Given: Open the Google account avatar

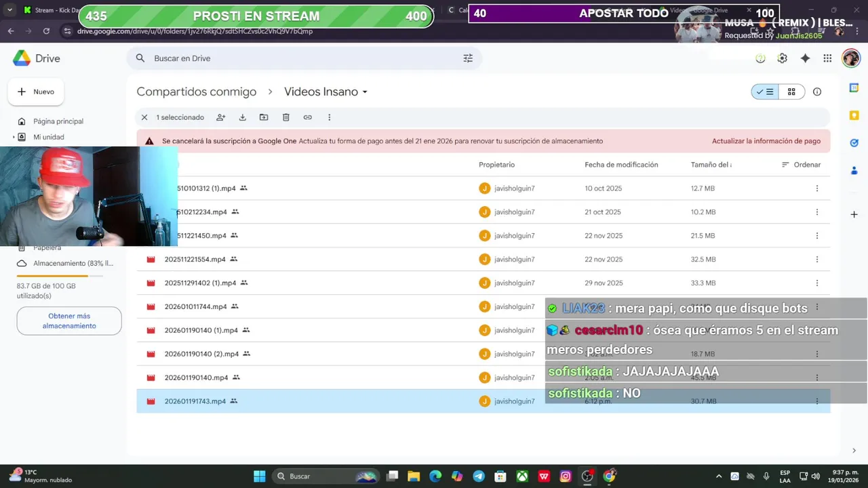Looking at the screenshot, I should [x=851, y=58].
